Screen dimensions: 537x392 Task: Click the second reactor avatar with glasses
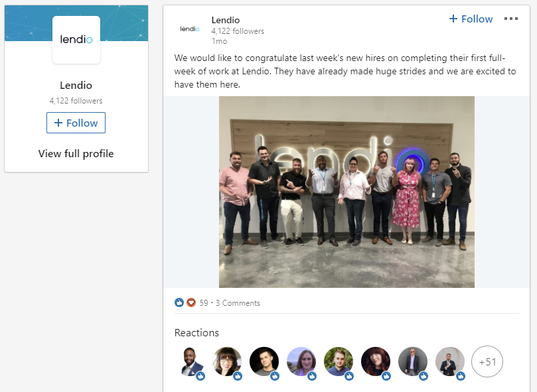(x=227, y=361)
